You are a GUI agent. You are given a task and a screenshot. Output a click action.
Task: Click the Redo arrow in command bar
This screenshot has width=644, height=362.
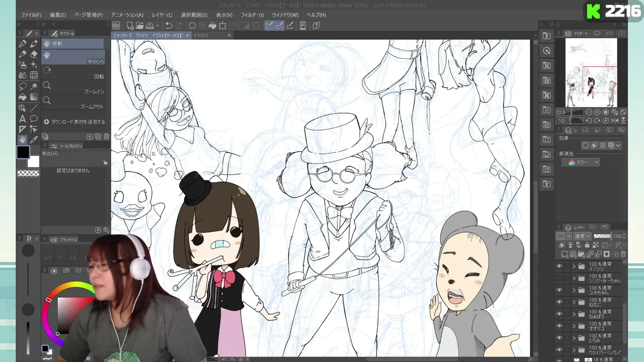(179, 25)
